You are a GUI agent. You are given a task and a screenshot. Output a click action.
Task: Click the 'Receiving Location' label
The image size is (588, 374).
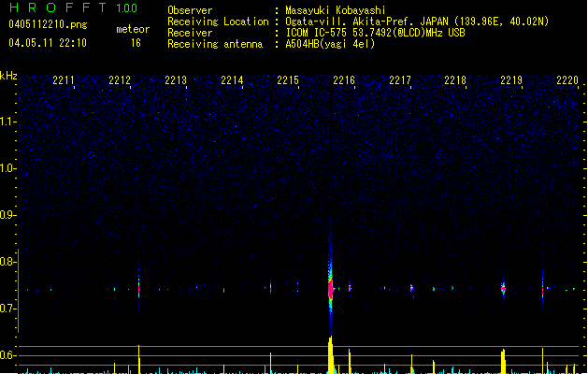pyautogui.click(x=218, y=22)
